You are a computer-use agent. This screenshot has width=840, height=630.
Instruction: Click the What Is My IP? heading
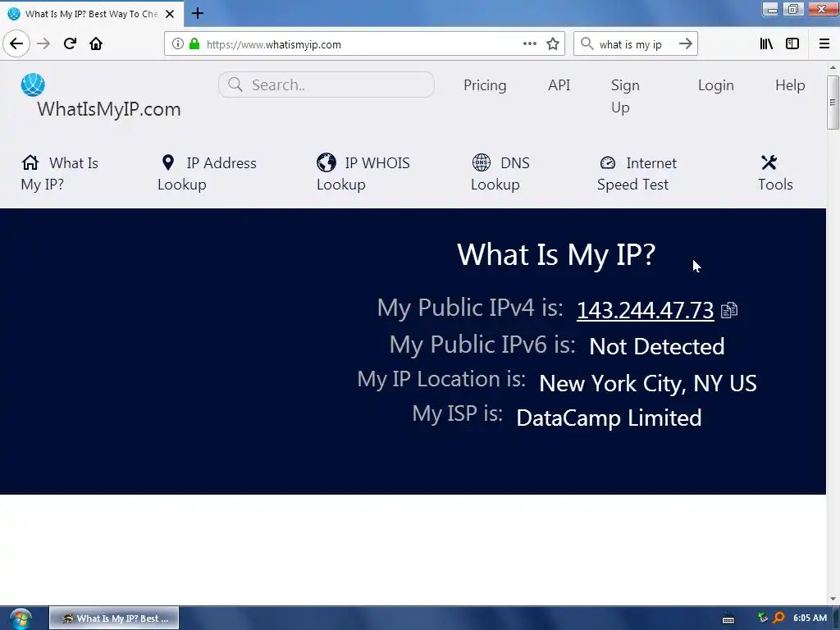(x=556, y=254)
